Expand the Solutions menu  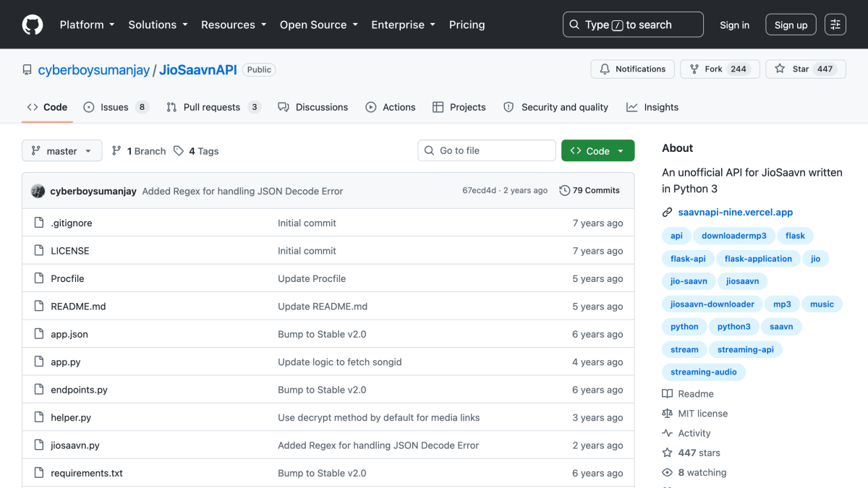[x=158, y=25]
